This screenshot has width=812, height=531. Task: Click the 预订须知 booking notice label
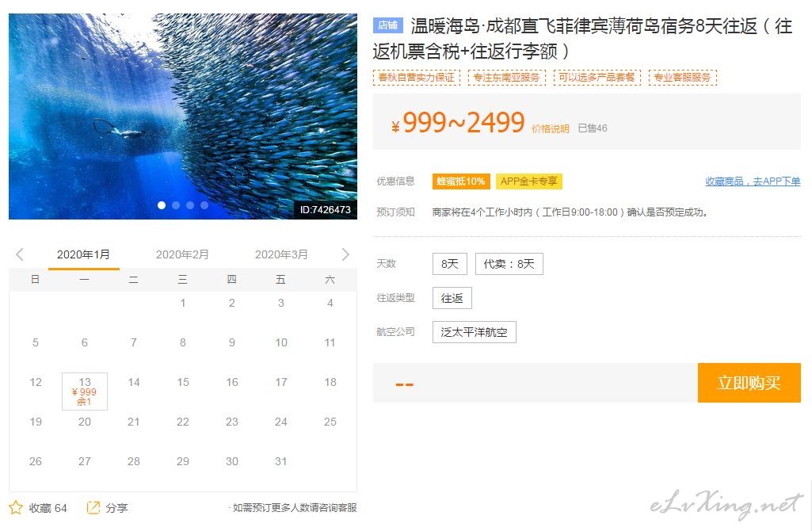pyautogui.click(x=395, y=212)
